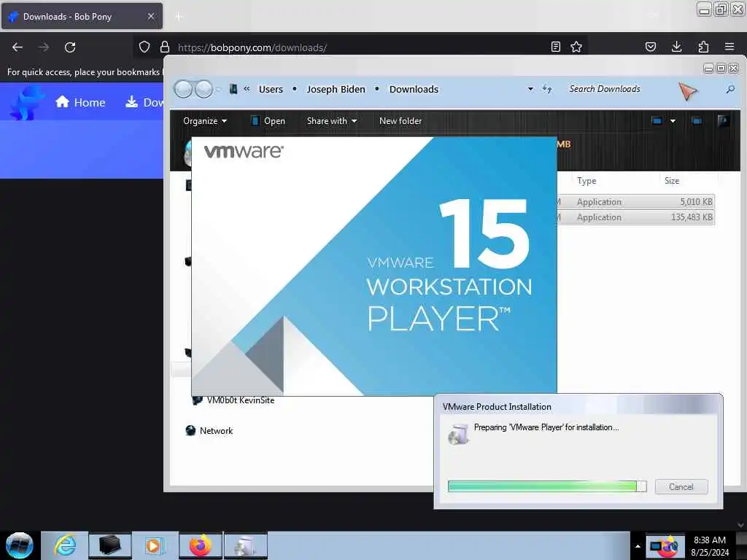Sort by the Type column header
The width and height of the screenshot is (747, 560).
click(x=587, y=181)
